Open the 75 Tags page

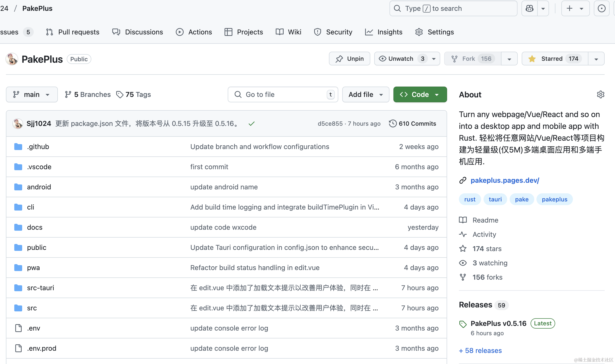pos(134,94)
